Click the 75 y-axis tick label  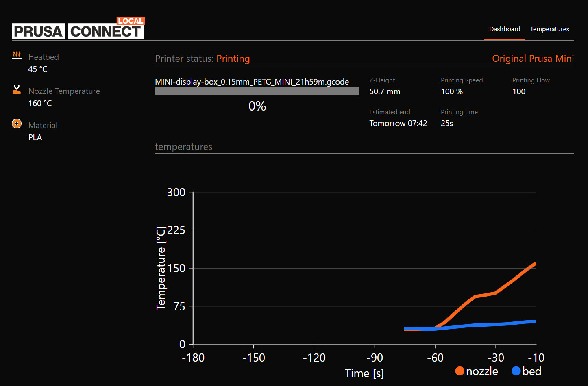(179, 306)
